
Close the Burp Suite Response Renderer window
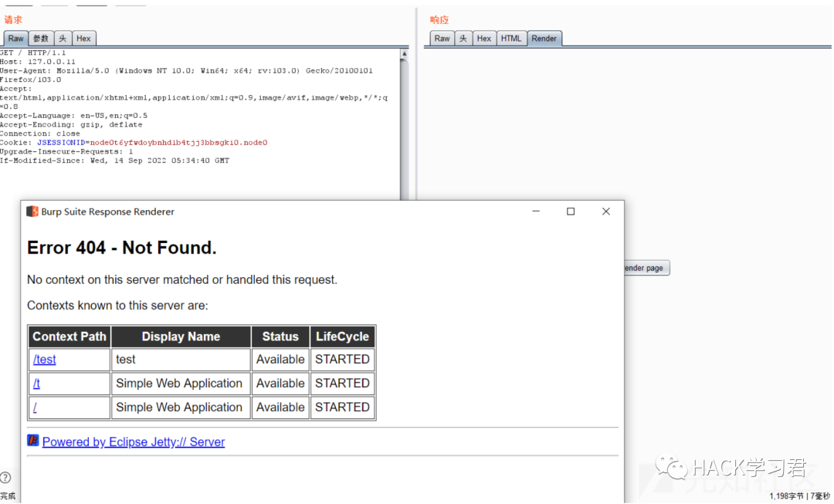pos(606,211)
